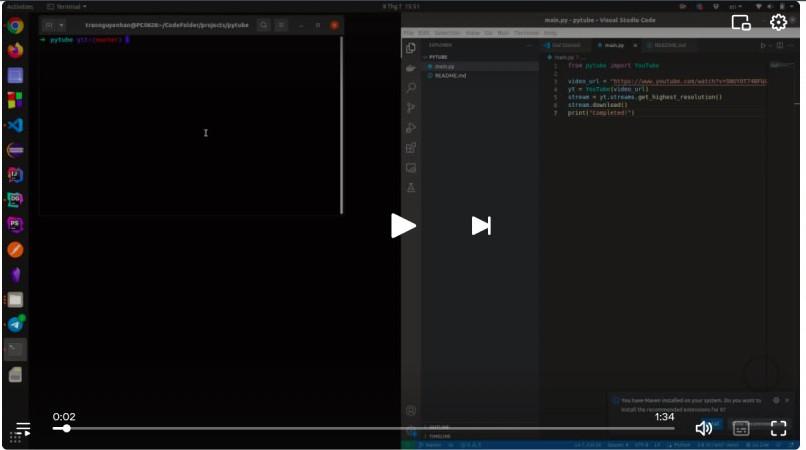
Task: Open the new-tab dropdown arrow in the terminal
Action: 61,25
